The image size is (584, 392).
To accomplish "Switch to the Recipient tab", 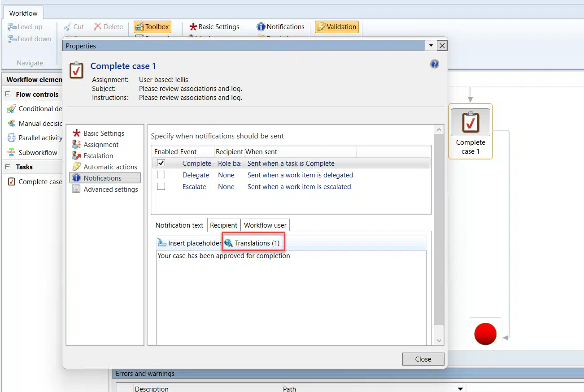I will 223,225.
